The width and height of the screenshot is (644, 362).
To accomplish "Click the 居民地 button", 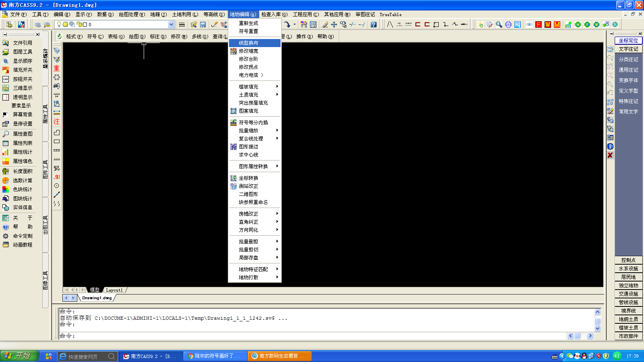I will coord(628,277).
